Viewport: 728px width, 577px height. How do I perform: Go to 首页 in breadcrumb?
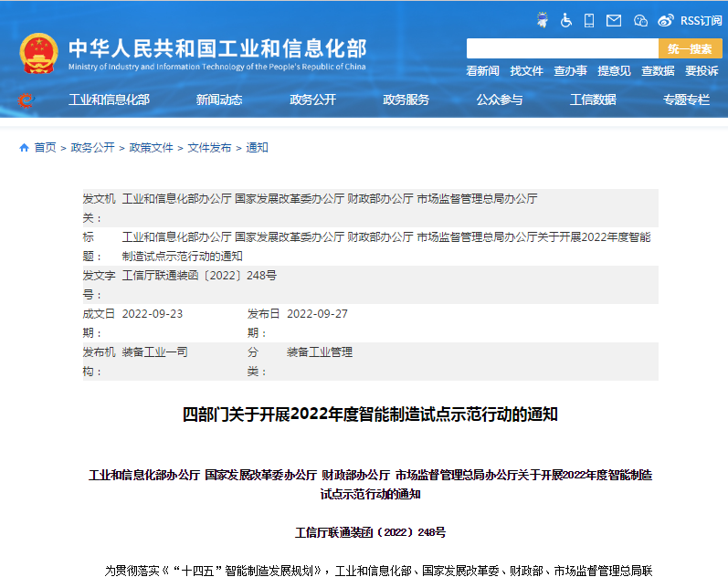(x=45, y=148)
